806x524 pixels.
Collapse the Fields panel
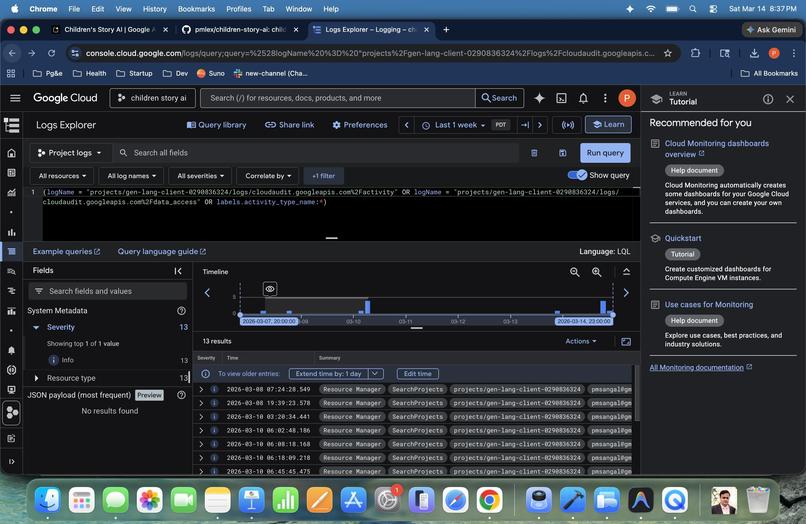178,270
